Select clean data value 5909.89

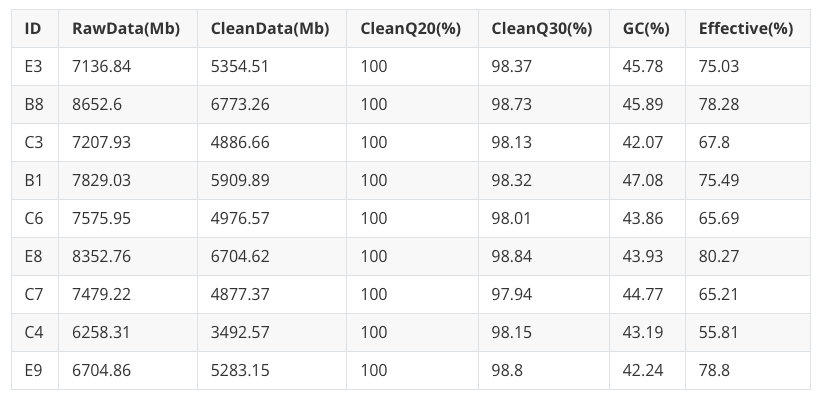click(x=241, y=180)
